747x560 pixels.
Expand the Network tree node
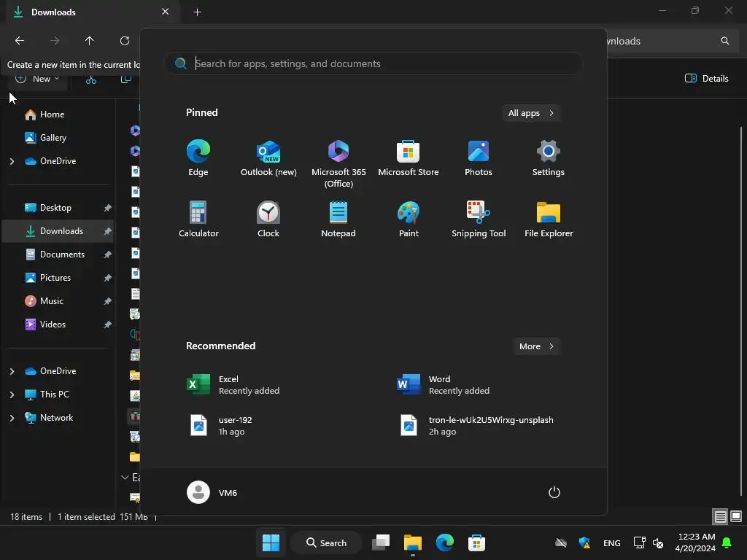click(12, 418)
